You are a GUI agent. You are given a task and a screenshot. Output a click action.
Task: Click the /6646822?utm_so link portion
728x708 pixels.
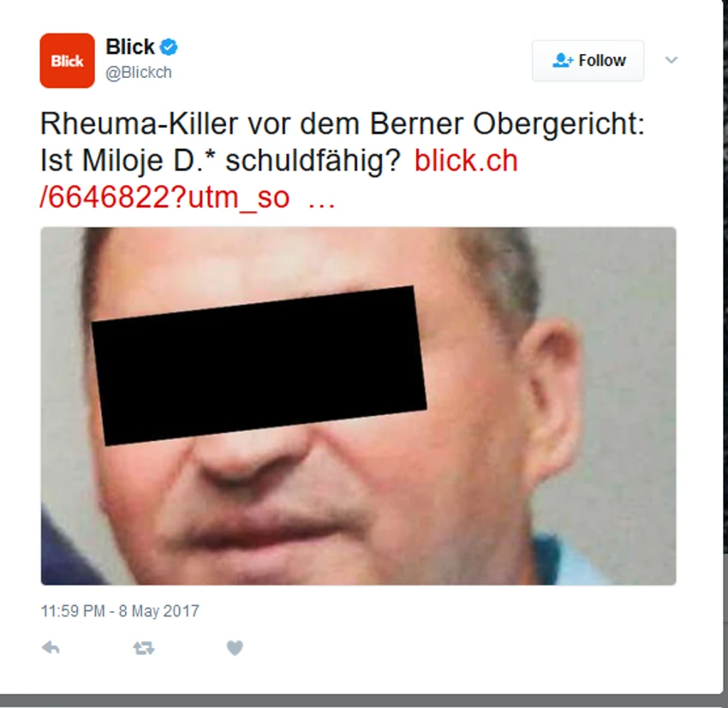pos(164,198)
